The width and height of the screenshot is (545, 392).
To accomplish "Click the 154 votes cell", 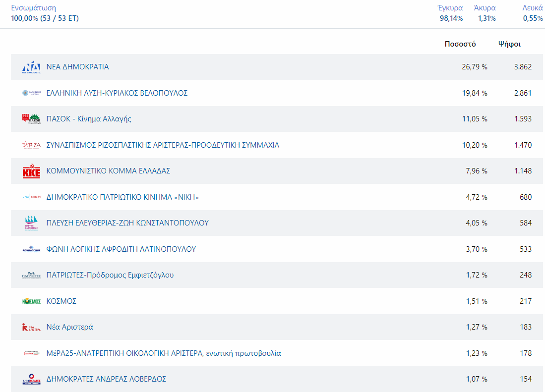I will pyautogui.click(x=526, y=379).
